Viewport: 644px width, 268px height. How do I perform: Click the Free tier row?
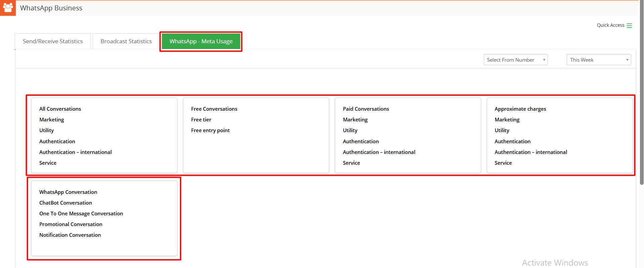click(x=201, y=120)
